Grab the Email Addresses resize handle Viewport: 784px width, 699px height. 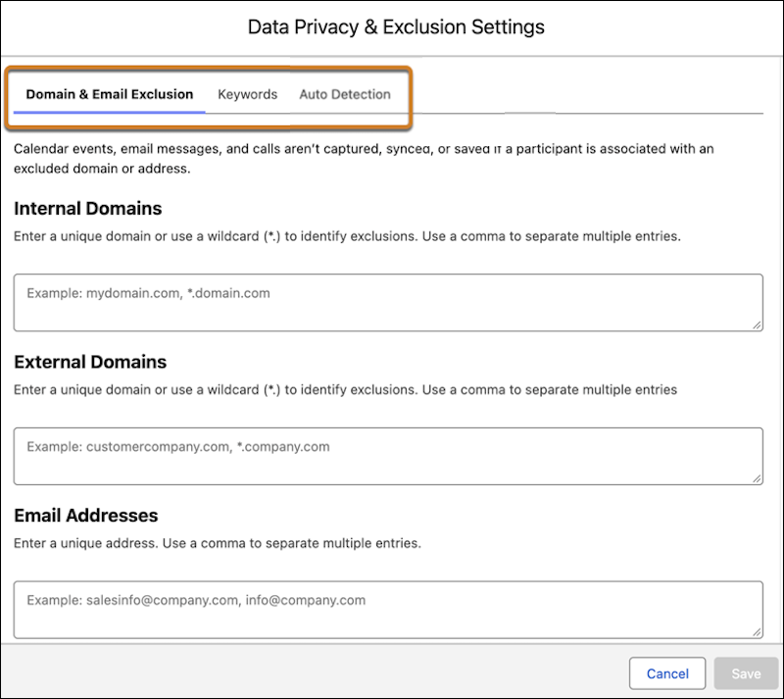[757, 632]
